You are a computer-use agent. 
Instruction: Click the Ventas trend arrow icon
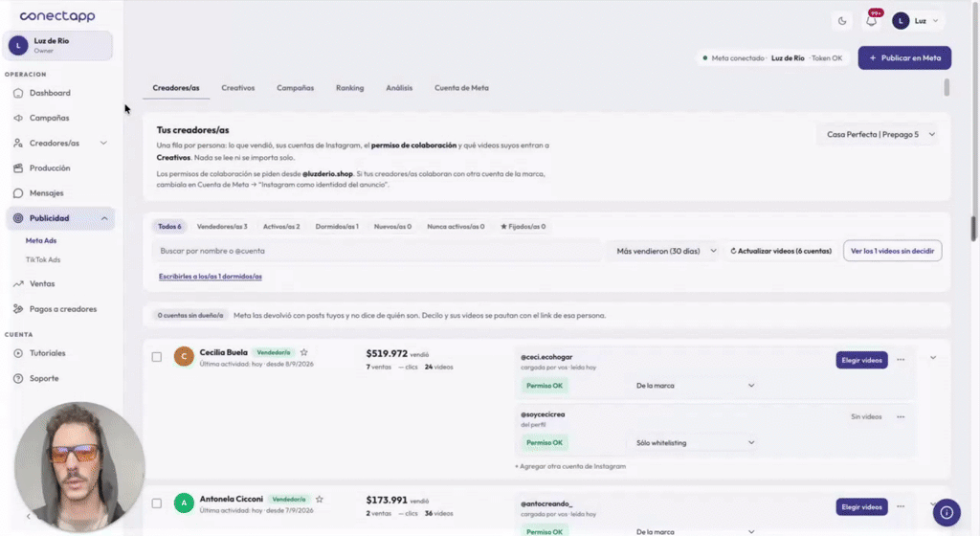[x=18, y=283]
